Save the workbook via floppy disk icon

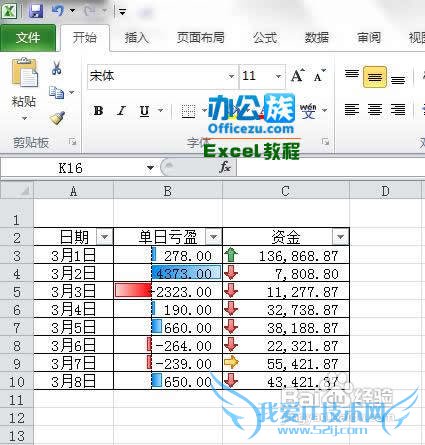(36, 11)
